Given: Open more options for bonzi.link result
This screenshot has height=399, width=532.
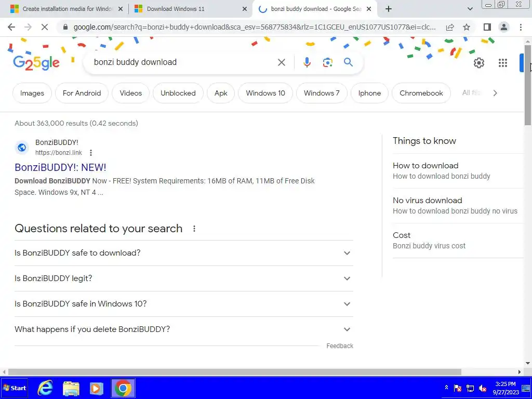Looking at the screenshot, I should pos(90,153).
